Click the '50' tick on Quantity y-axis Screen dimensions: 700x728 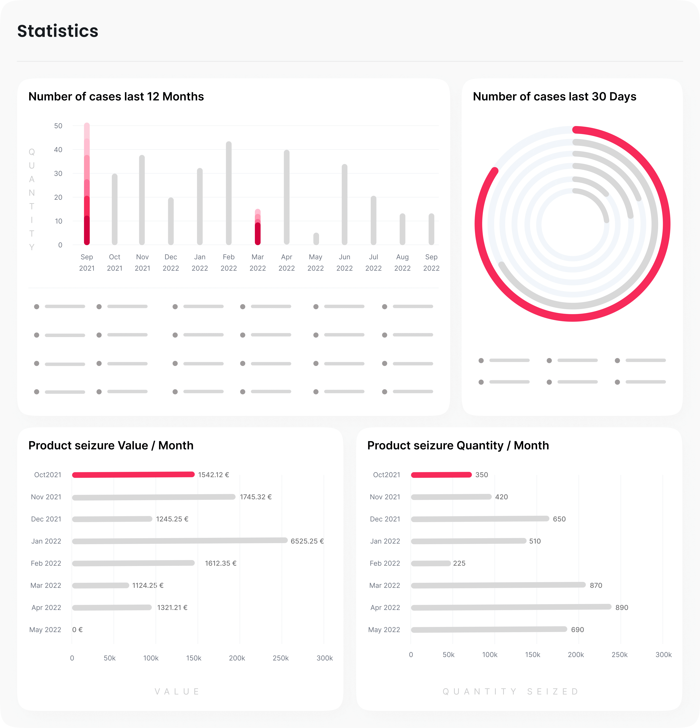(58, 126)
